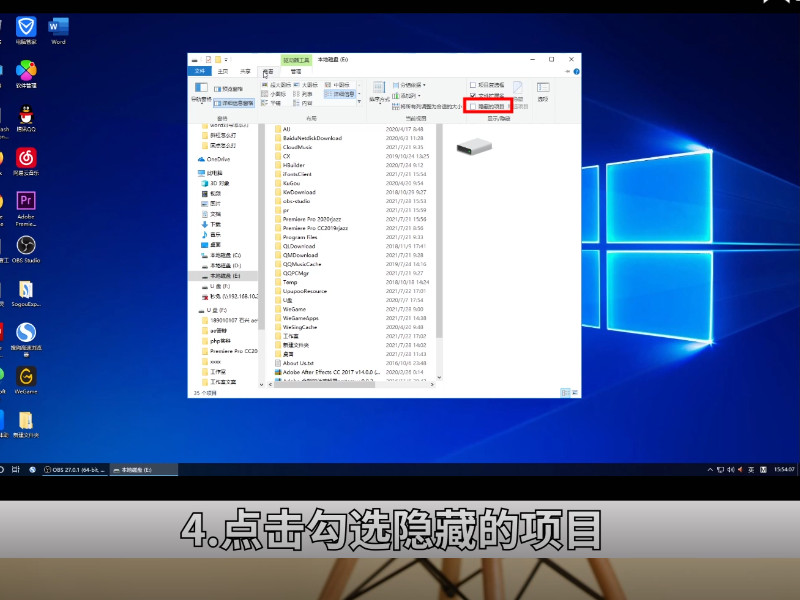Open the Drive Tools contextual tab
Image resolution: width=800 pixels, height=600 pixels.
pos(296,60)
